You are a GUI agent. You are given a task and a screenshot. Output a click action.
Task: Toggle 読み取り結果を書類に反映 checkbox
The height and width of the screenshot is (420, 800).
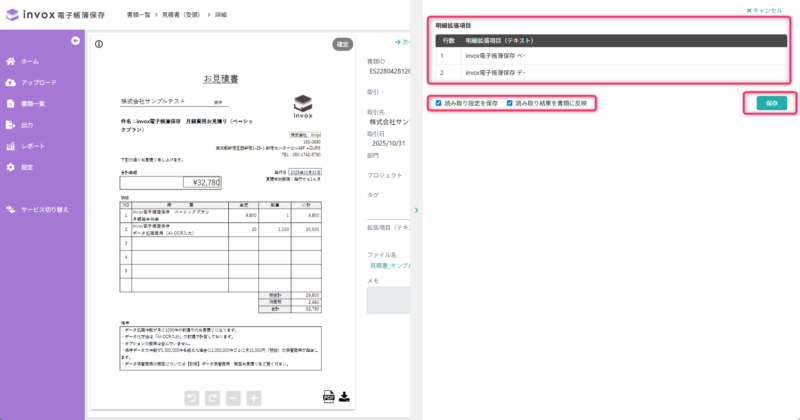tap(510, 103)
